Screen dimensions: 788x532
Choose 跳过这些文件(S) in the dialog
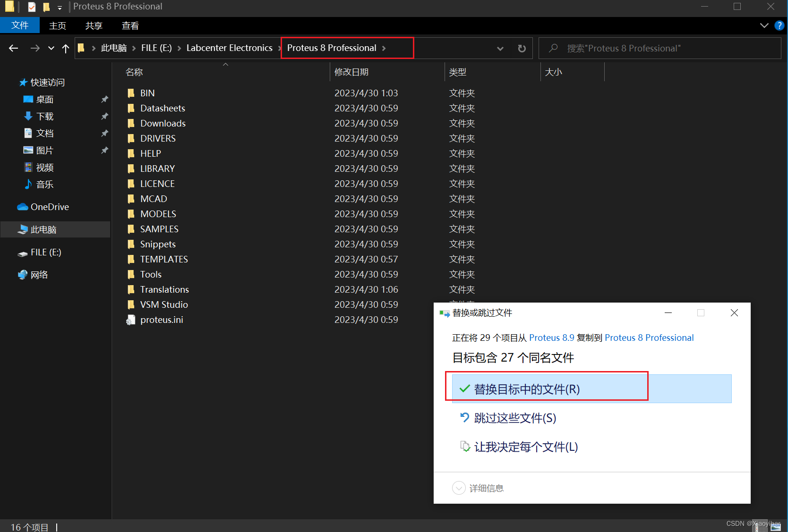coord(515,418)
